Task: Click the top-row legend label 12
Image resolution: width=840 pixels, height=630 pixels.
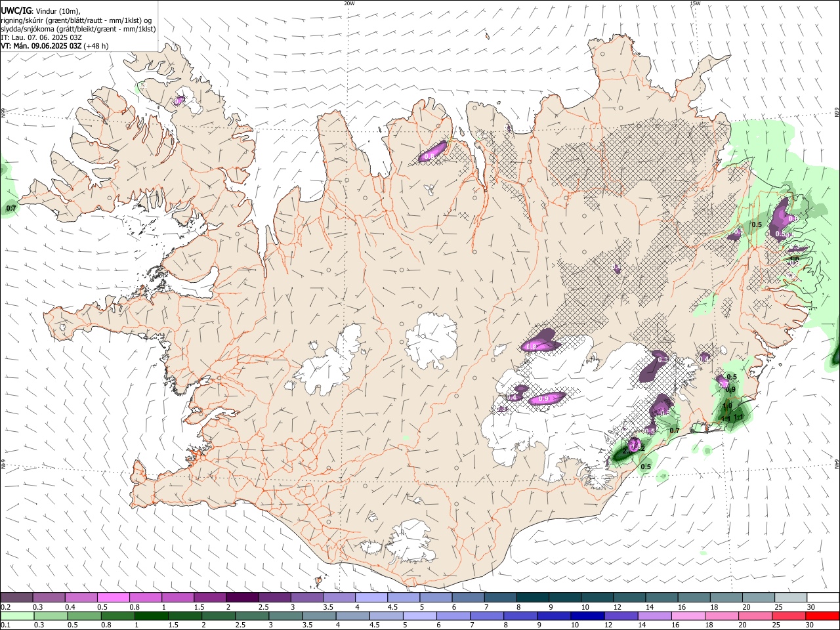Action: (x=618, y=607)
